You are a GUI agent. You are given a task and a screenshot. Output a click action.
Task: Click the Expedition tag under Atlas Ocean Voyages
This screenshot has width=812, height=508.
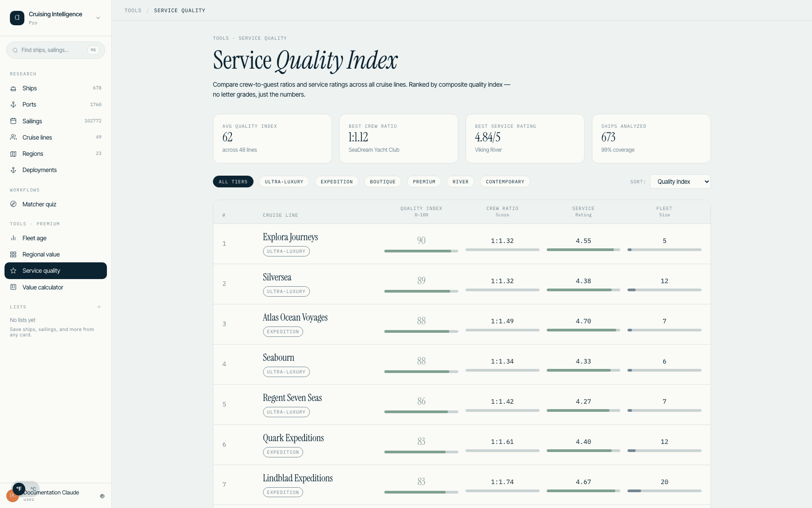tap(283, 332)
